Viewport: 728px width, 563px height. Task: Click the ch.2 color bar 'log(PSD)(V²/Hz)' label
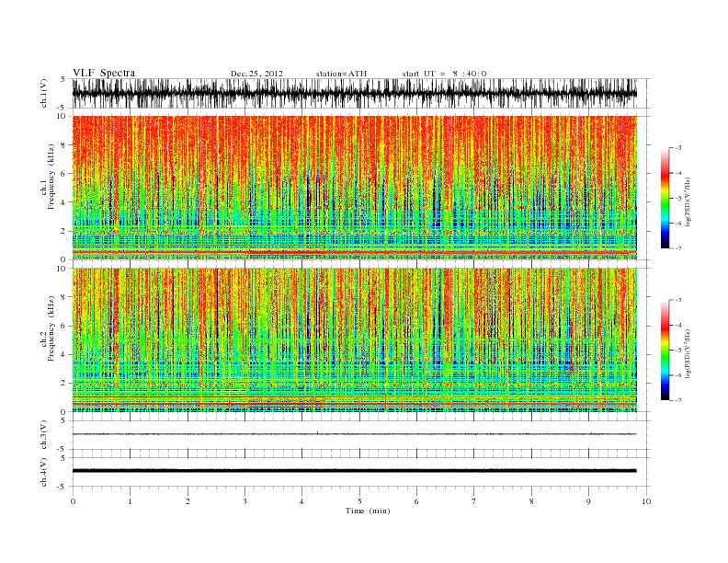tap(688, 353)
